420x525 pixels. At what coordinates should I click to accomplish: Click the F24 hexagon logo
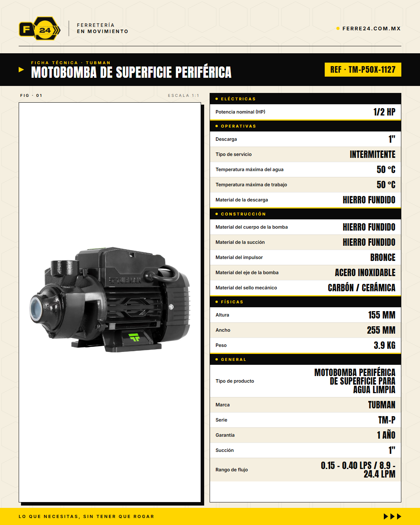(x=40, y=28)
